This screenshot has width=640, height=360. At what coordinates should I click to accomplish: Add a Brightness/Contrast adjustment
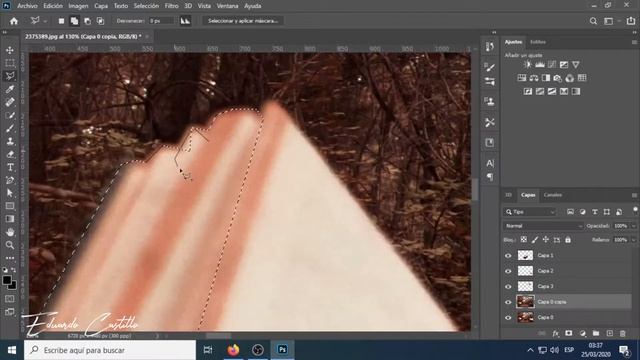(x=528, y=64)
